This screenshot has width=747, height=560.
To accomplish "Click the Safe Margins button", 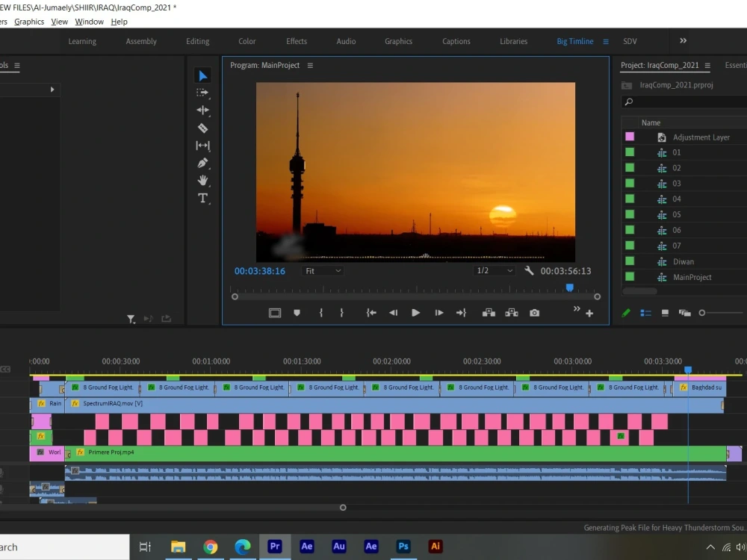I will tap(275, 313).
